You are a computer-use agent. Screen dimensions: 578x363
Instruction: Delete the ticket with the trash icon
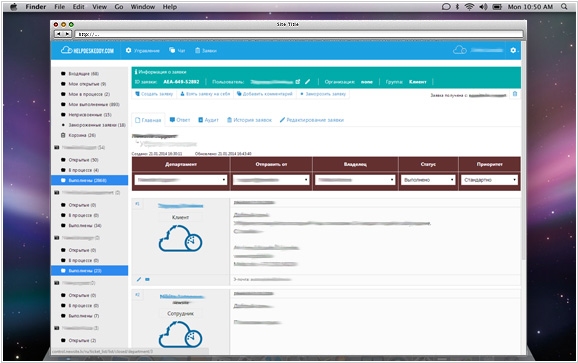pyautogui.click(x=515, y=94)
